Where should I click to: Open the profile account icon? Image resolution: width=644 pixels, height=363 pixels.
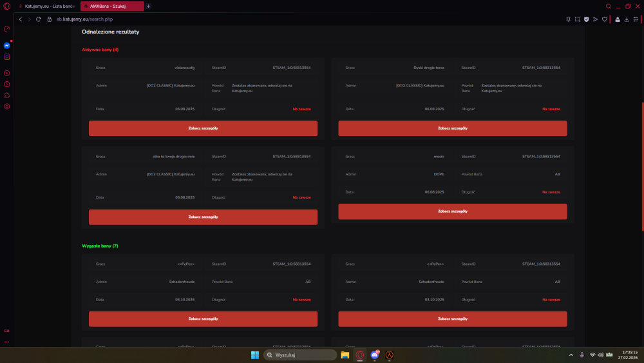pyautogui.click(x=618, y=19)
